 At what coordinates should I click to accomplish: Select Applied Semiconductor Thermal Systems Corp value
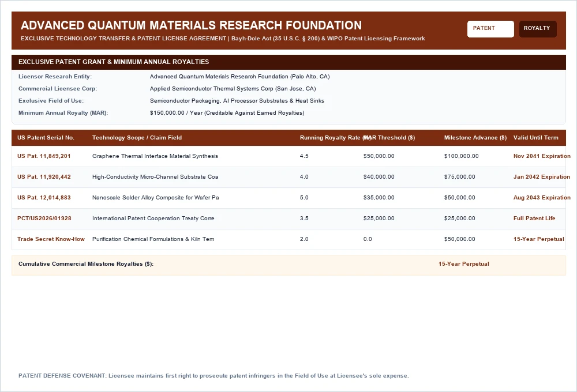(233, 89)
